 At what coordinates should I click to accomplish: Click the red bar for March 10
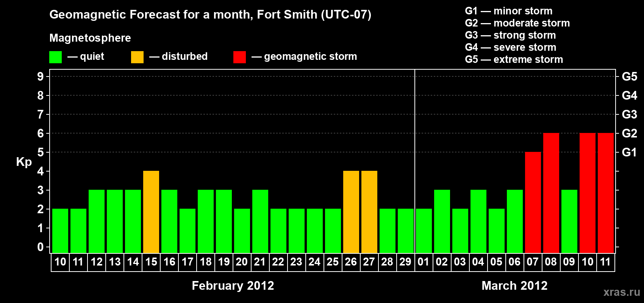(x=588, y=193)
